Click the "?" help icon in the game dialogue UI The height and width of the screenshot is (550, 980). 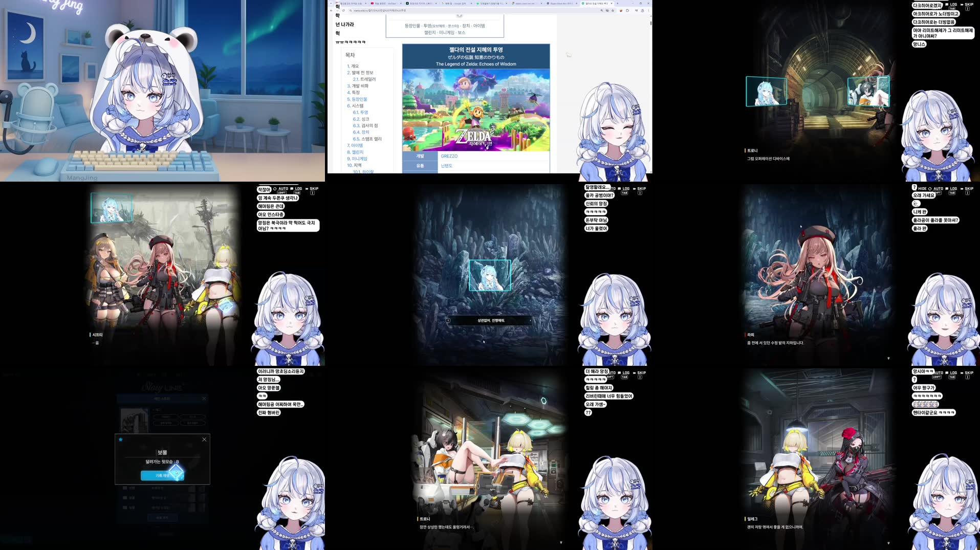tap(914, 188)
